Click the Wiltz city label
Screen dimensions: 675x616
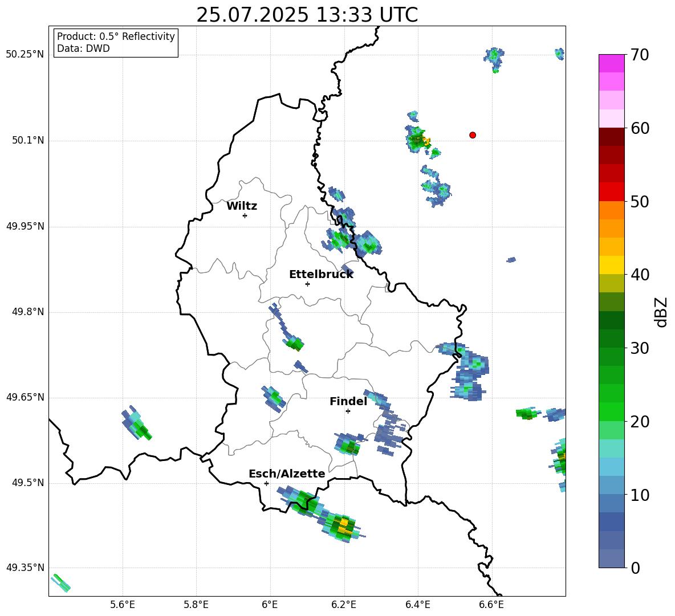point(242,206)
